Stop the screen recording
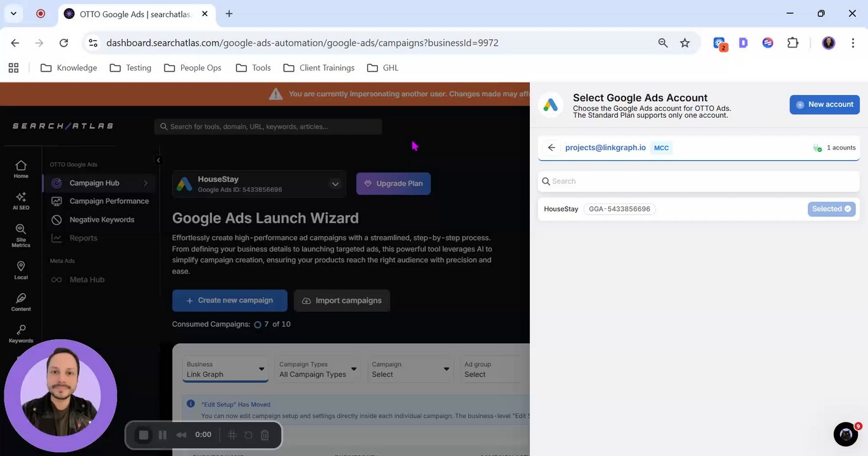The height and width of the screenshot is (456, 868). [144, 435]
